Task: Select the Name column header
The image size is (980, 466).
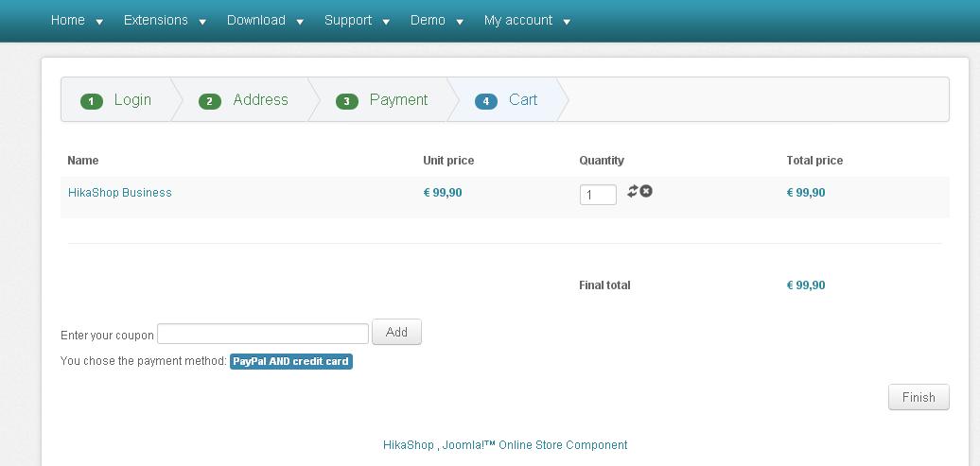Action: tap(83, 161)
